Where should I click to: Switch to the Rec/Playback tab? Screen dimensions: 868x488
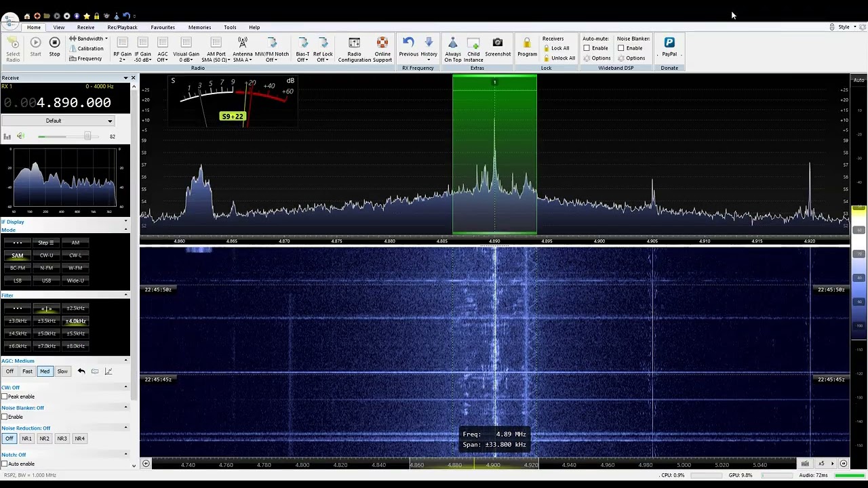(x=122, y=27)
